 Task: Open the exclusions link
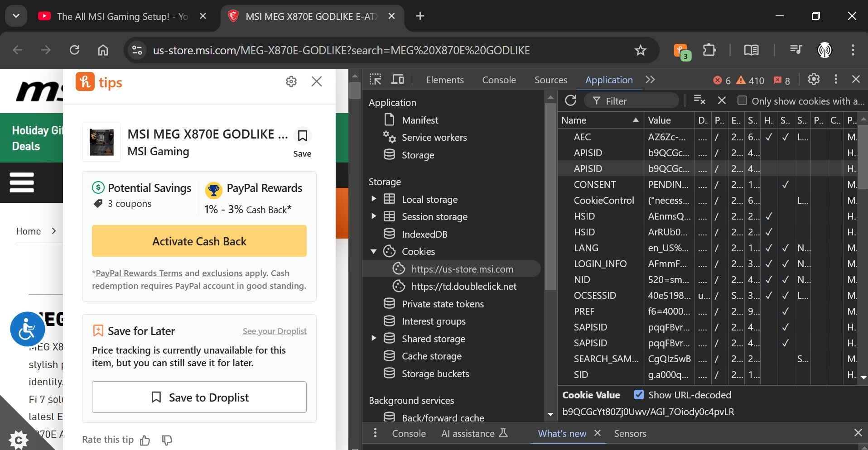click(222, 273)
